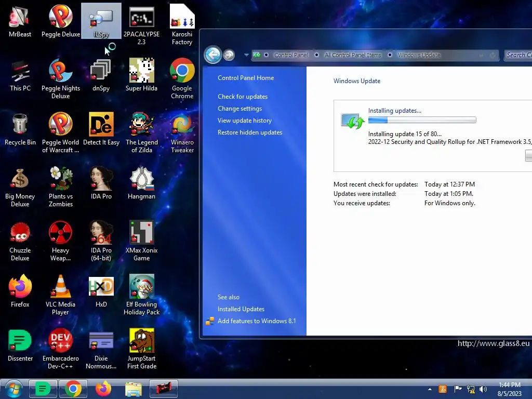Click Check for updates link

[243, 96]
